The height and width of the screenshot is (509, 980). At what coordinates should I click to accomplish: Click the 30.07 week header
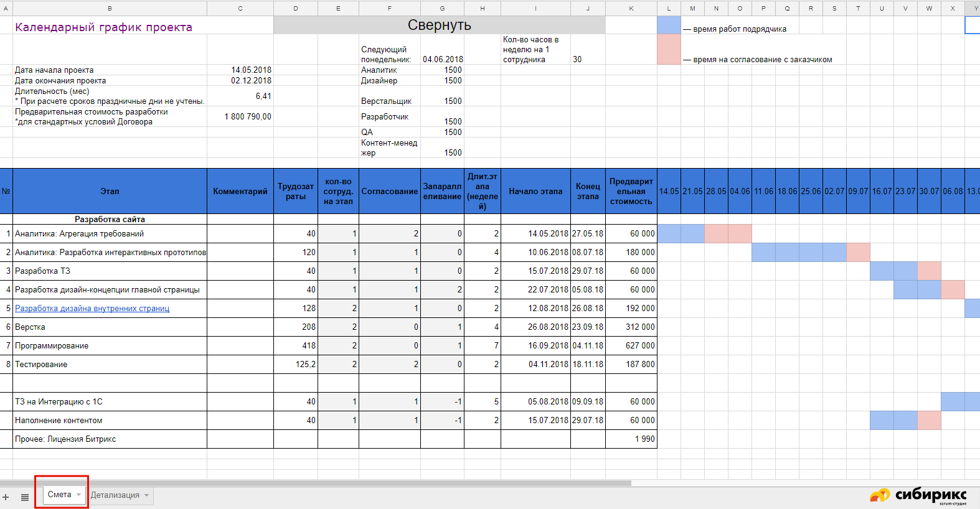pyautogui.click(x=929, y=192)
